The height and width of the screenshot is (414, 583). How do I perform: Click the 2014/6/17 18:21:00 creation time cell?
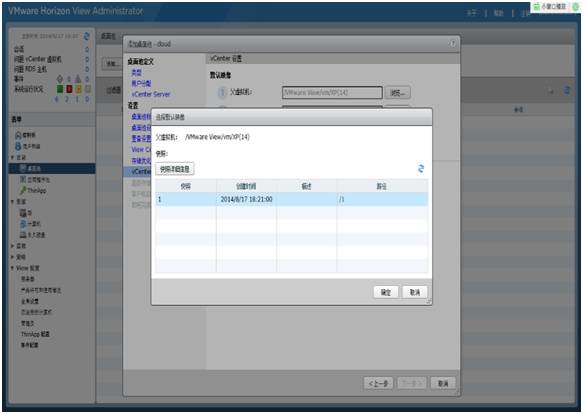247,199
